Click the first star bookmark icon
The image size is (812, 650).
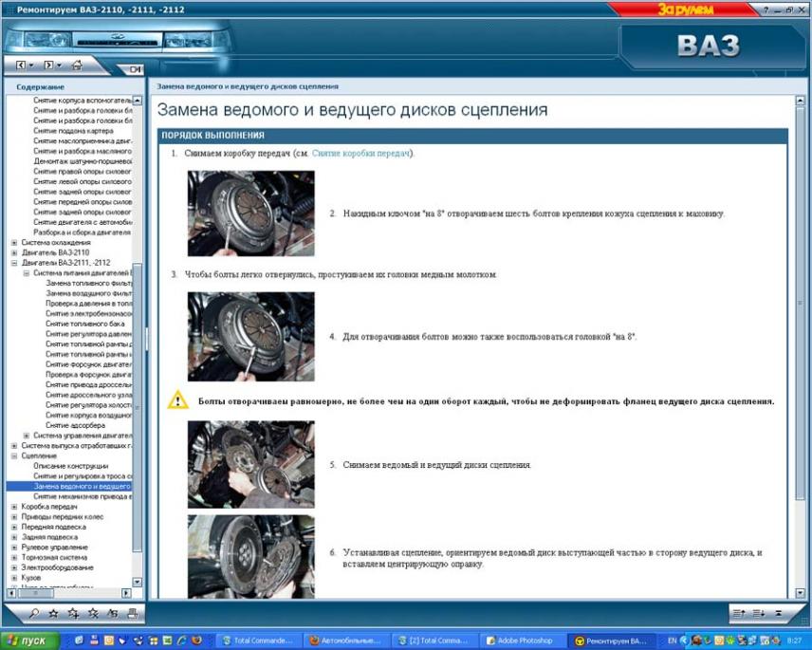click(x=53, y=614)
